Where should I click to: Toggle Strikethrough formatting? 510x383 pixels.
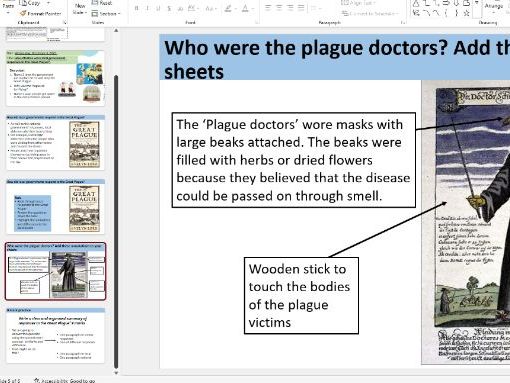coord(169,8)
